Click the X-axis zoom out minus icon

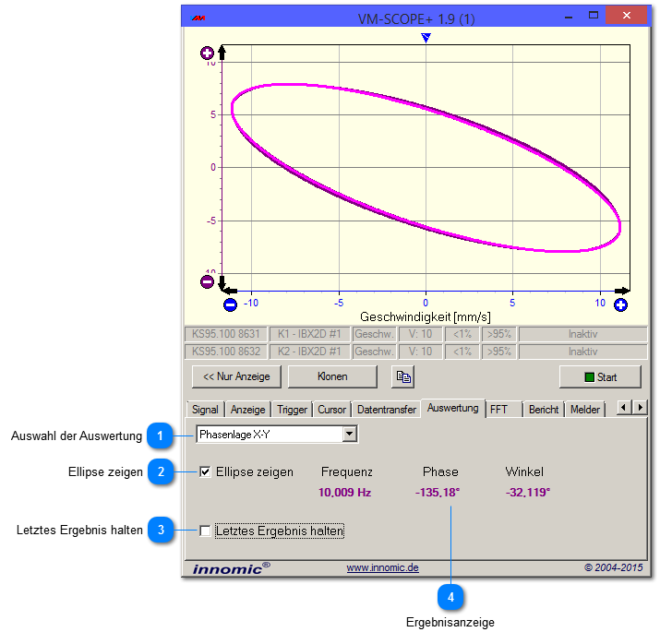click(231, 304)
